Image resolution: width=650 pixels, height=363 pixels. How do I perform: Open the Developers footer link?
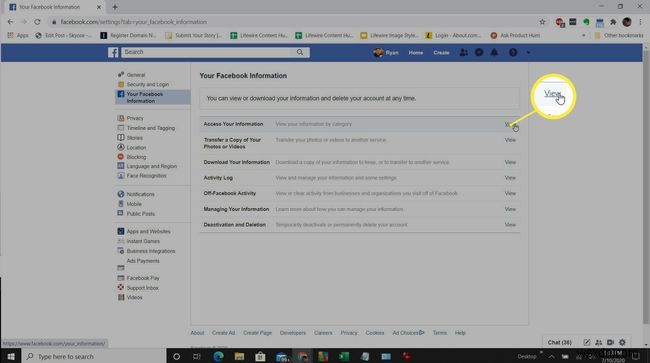coord(293,333)
